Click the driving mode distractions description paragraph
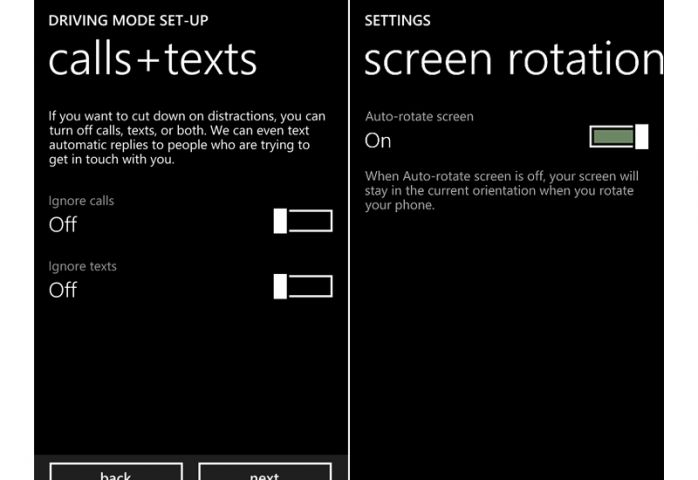The height and width of the screenshot is (480, 698). point(185,138)
